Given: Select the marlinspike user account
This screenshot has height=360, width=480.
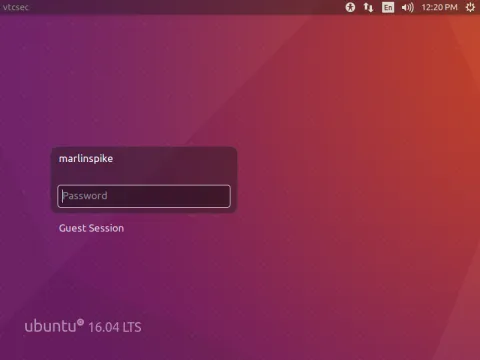Looking at the screenshot, I should (86, 159).
